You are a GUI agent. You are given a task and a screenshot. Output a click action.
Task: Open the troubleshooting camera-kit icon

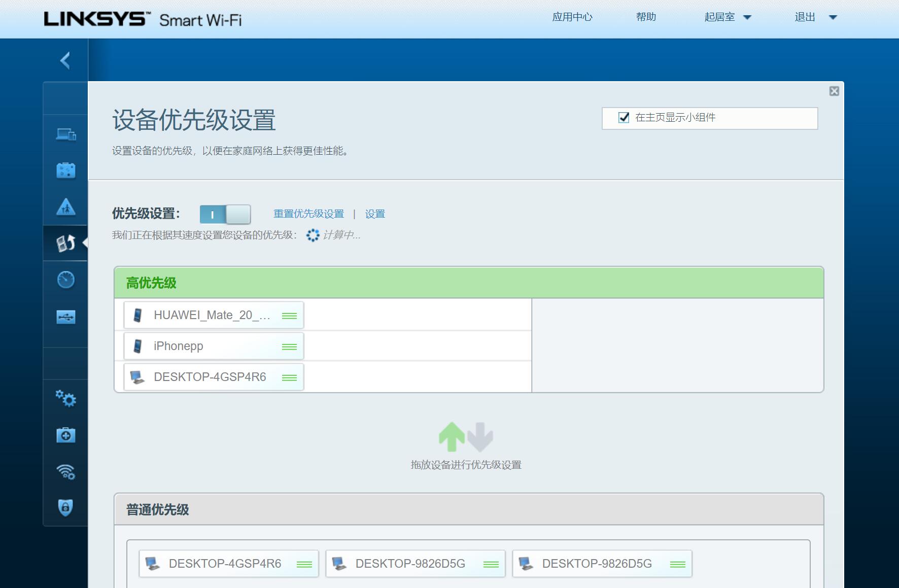click(x=66, y=435)
